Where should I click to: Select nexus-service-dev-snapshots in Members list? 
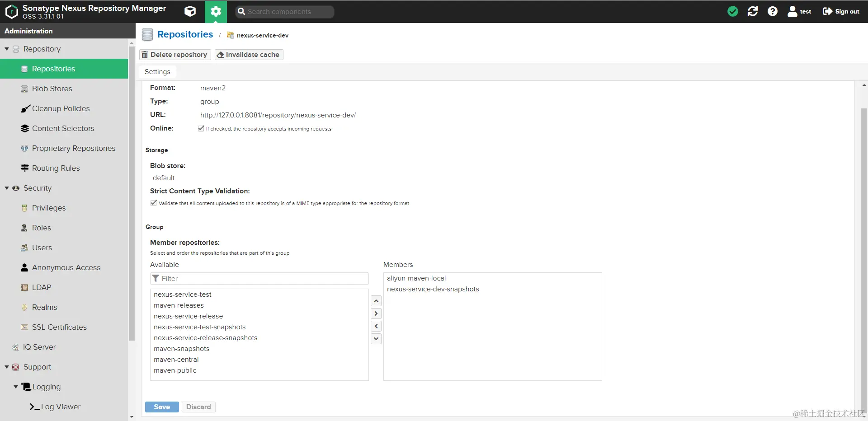click(x=493, y=289)
